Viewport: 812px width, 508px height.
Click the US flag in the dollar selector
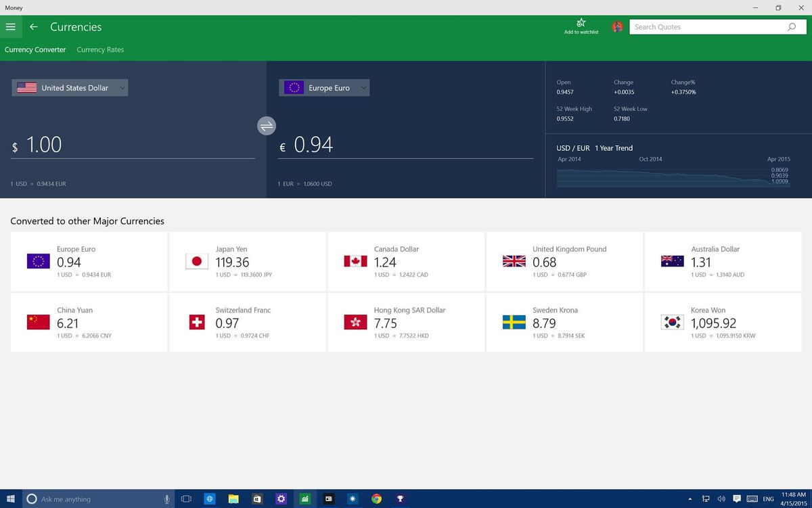26,87
